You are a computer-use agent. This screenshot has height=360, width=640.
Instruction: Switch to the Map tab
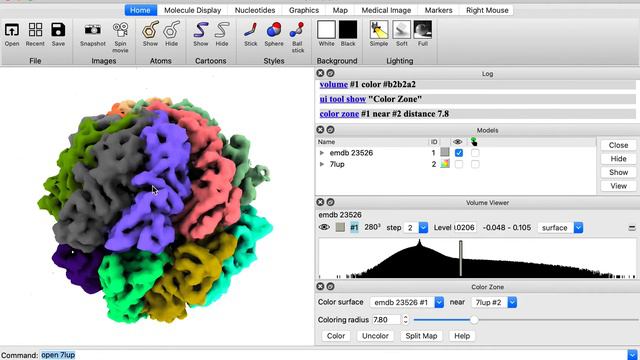click(340, 10)
